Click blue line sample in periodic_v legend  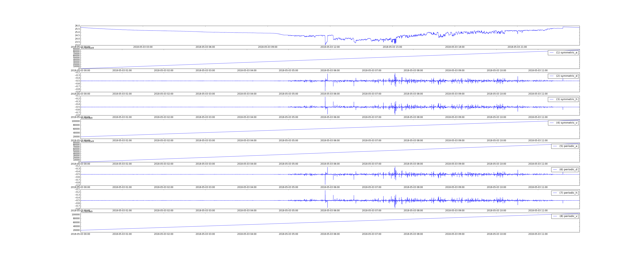pos(555,216)
